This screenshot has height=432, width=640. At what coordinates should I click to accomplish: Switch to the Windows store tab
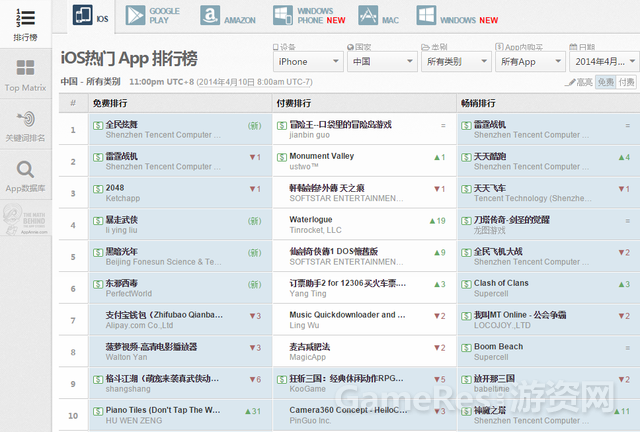tap(457, 16)
